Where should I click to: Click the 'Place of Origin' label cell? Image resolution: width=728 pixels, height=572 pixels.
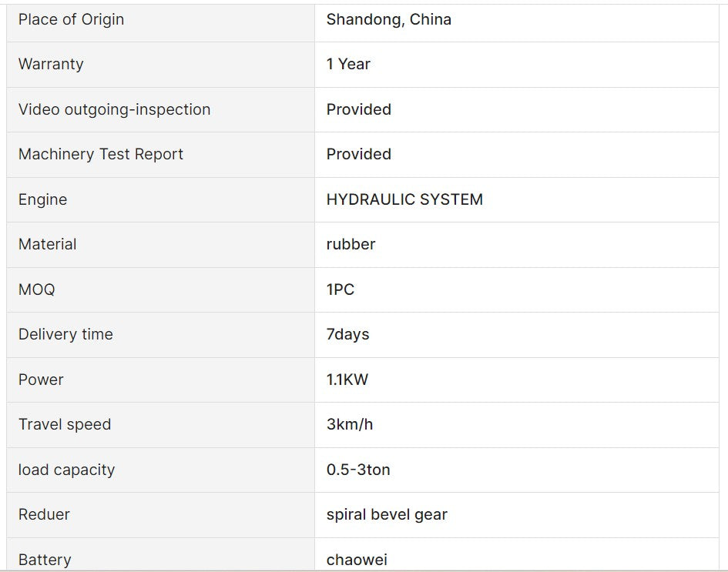point(71,19)
